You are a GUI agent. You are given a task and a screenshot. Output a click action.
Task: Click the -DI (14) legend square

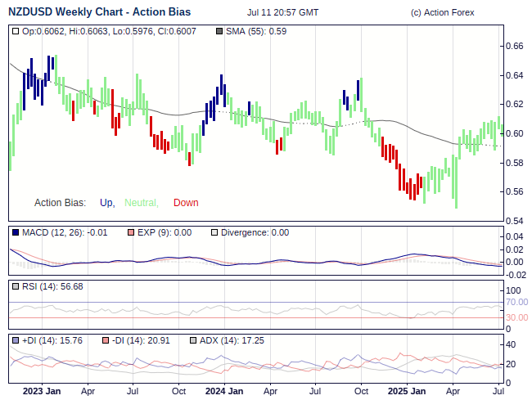105,340
